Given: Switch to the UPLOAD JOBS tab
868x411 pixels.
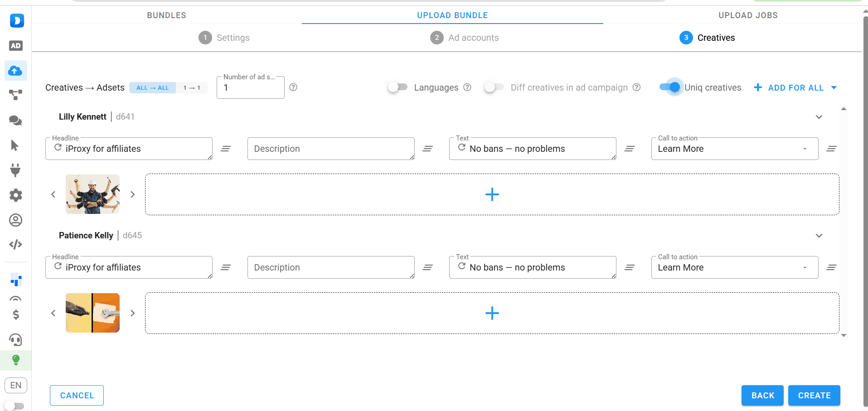Looking at the screenshot, I should click(x=748, y=15).
